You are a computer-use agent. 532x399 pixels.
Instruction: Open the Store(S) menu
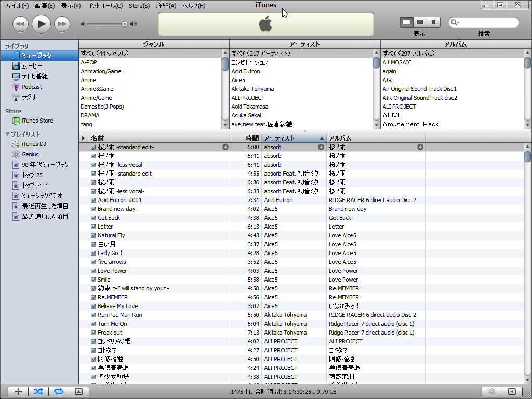click(x=139, y=6)
